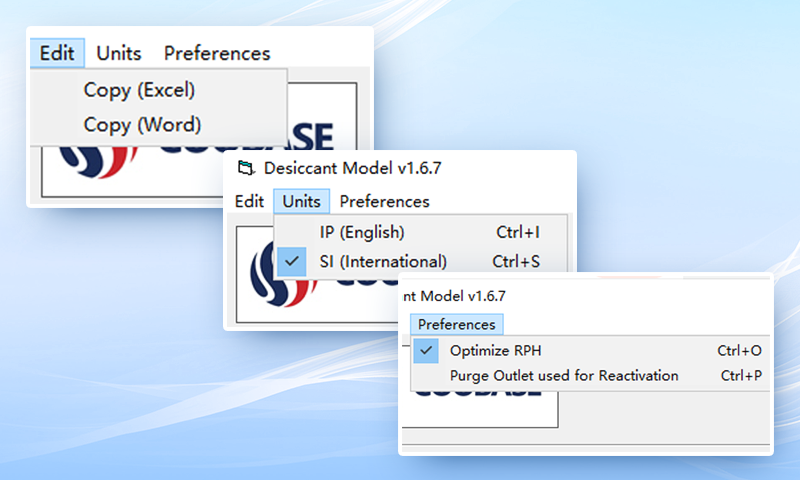This screenshot has height=480, width=800.
Task: Close the highlighted Preferences menu
Action: [x=456, y=324]
